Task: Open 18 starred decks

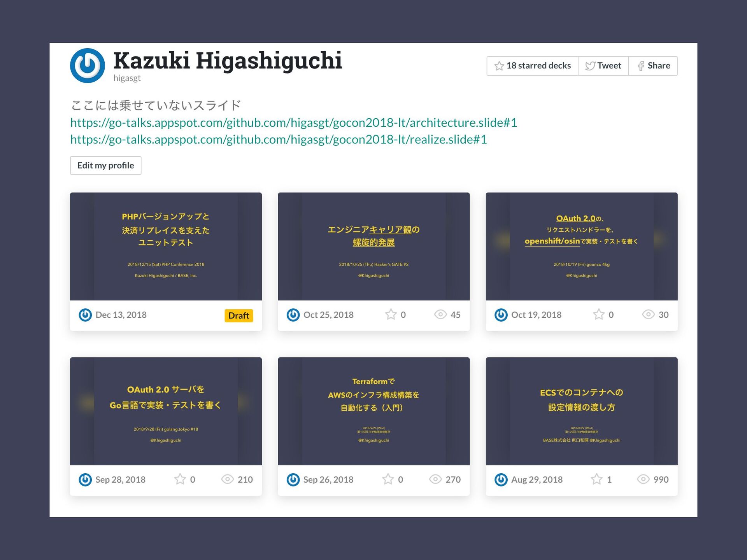Action: [532, 66]
